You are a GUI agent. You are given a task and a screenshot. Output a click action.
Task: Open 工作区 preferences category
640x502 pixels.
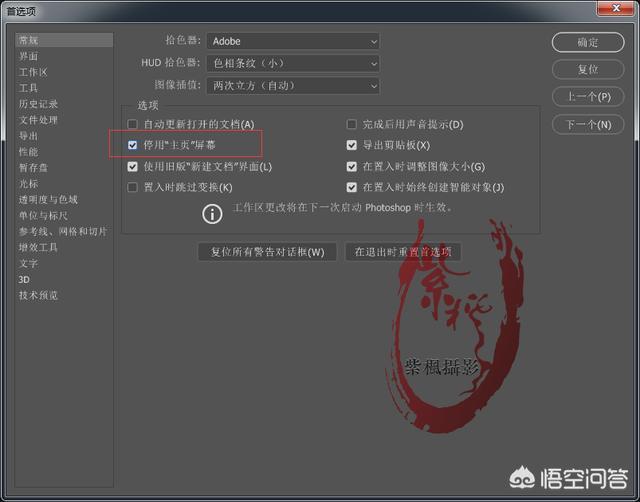pyautogui.click(x=33, y=72)
